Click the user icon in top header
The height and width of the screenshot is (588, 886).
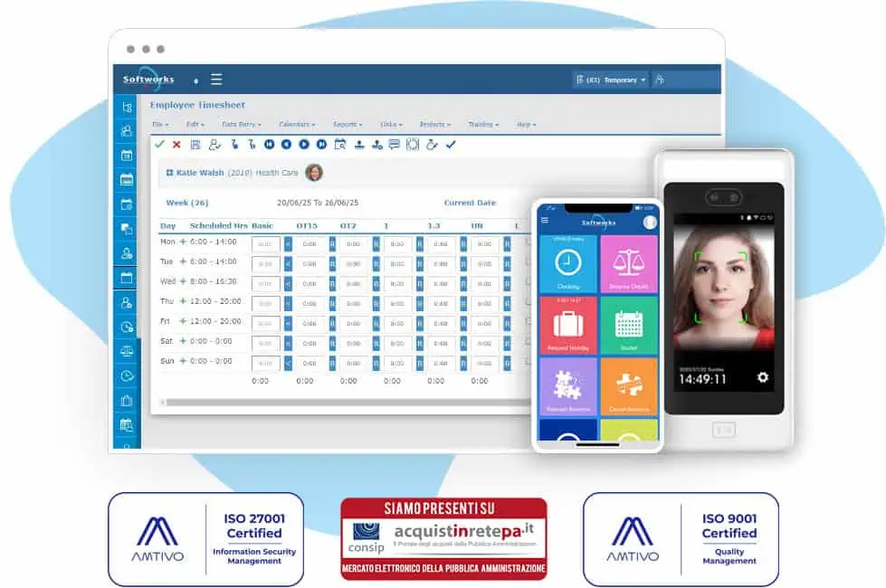[x=660, y=80]
